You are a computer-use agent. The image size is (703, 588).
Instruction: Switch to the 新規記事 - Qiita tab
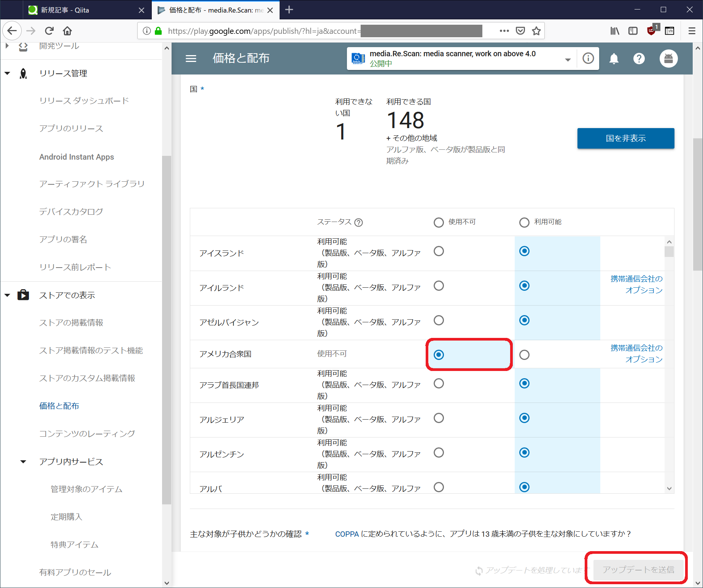click(65, 10)
